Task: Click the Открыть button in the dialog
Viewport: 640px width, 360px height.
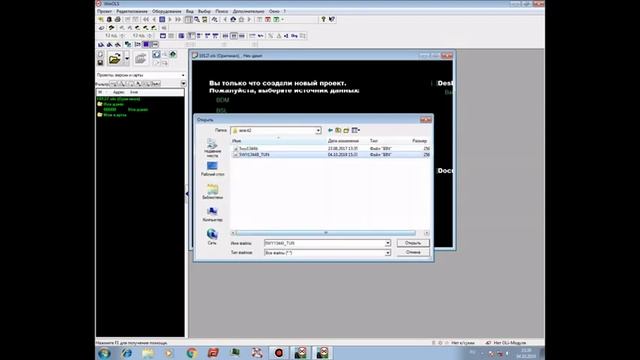Action: 413,243
